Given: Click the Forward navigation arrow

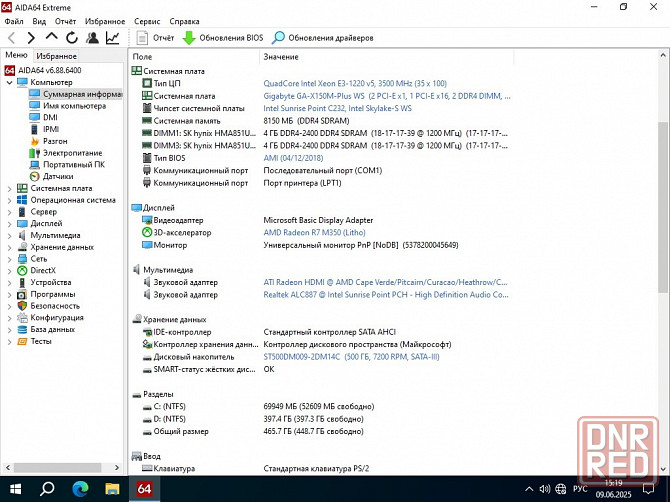Looking at the screenshot, I should 31,38.
